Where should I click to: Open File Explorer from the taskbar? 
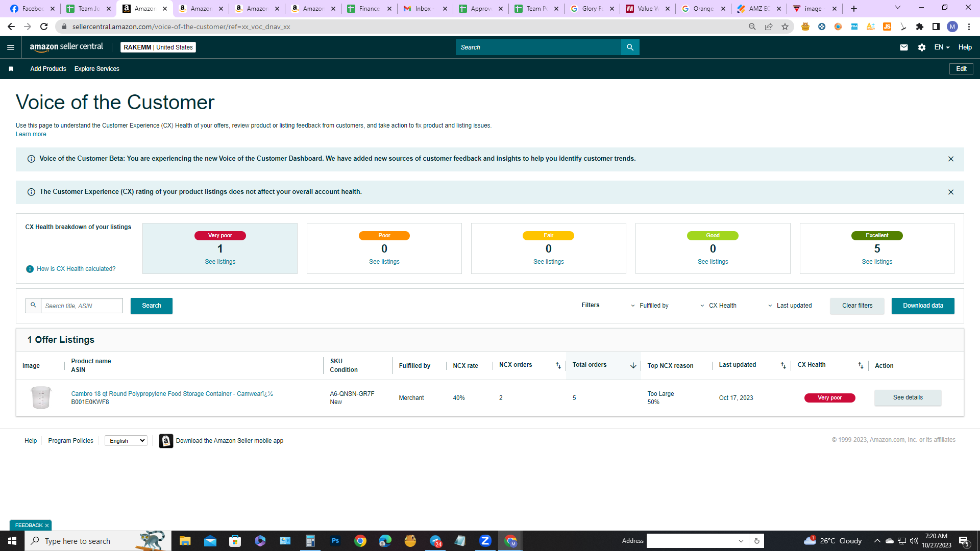pos(185,541)
